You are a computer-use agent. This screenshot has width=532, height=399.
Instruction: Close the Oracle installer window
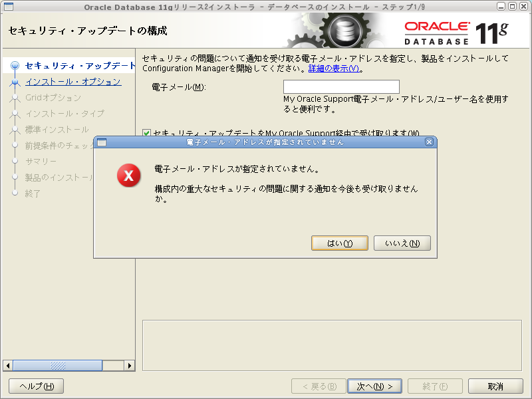click(523, 7)
